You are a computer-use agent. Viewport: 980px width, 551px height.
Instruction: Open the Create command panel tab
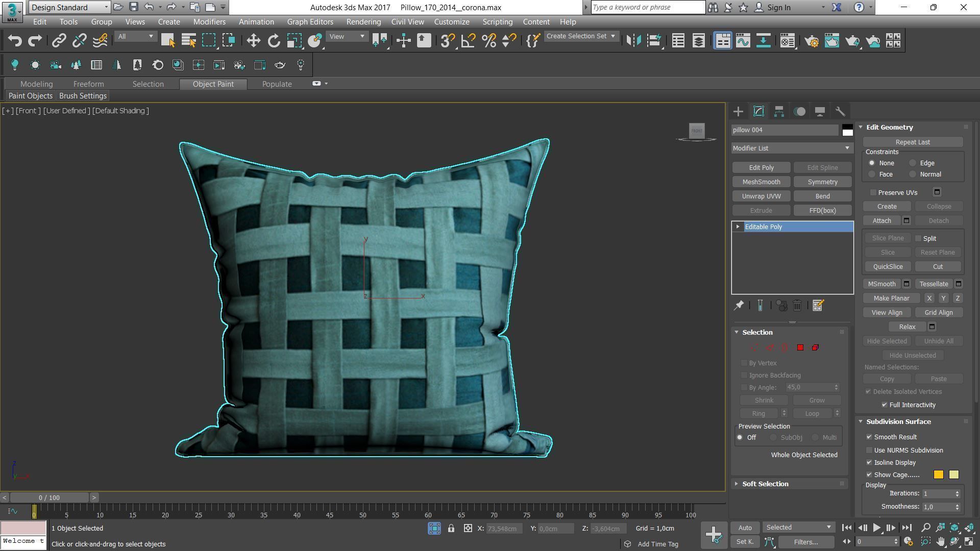coord(738,111)
